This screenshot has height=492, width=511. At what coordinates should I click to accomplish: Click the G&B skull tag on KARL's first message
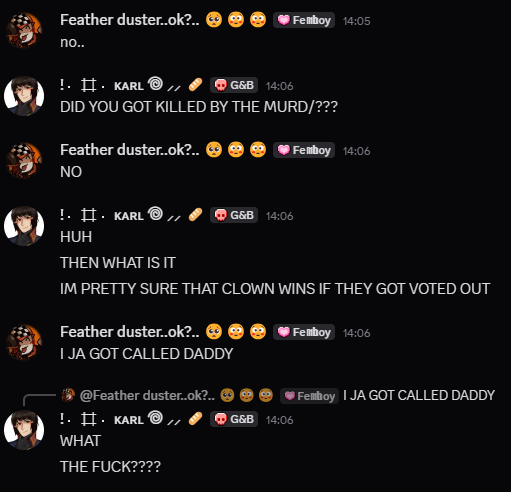(234, 85)
